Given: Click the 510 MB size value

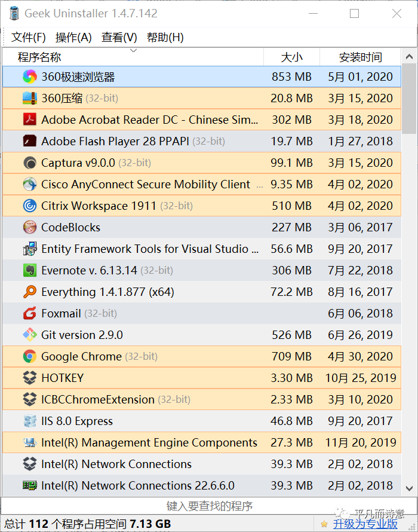Looking at the screenshot, I should (x=291, y=206).
